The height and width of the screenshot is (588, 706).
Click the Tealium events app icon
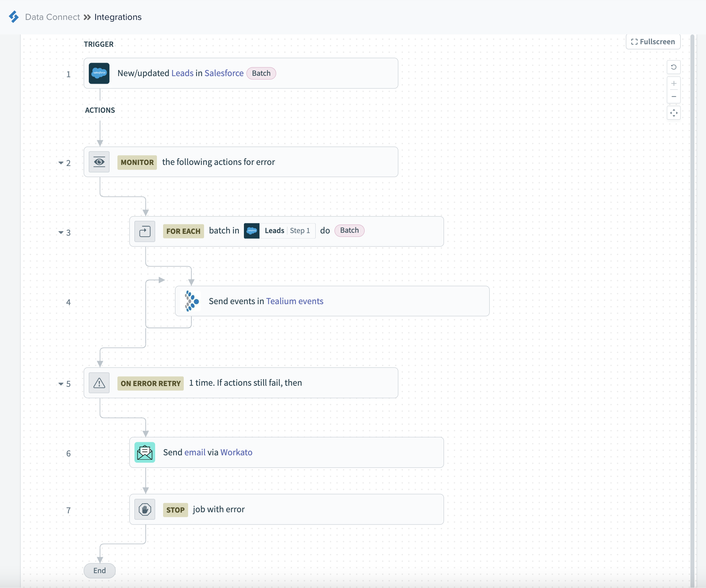(191, 301)
